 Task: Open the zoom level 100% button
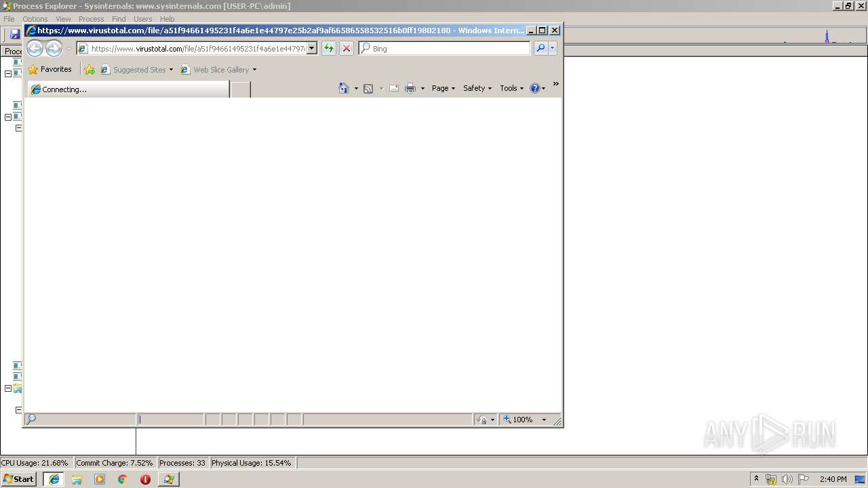(518, 420)
